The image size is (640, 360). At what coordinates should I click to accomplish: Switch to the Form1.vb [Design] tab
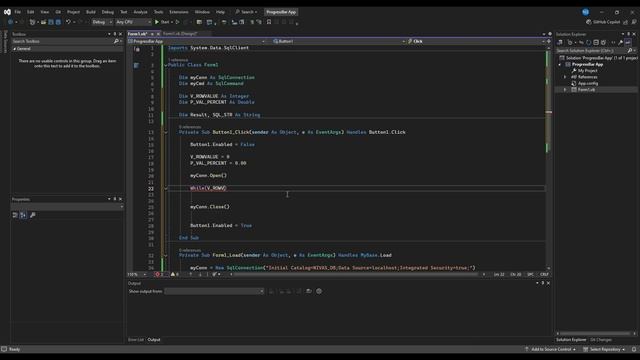pos(180,34)
